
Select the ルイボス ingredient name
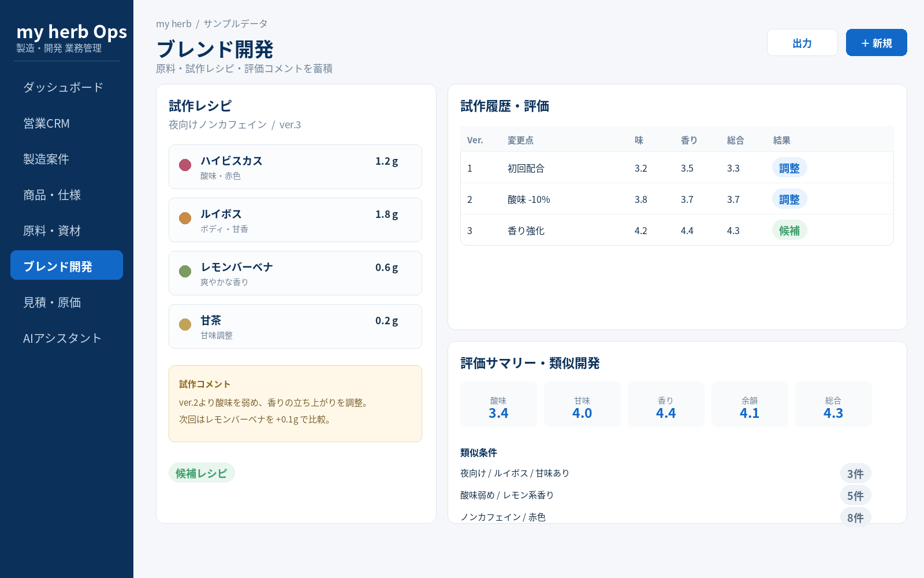coord(221,214)
